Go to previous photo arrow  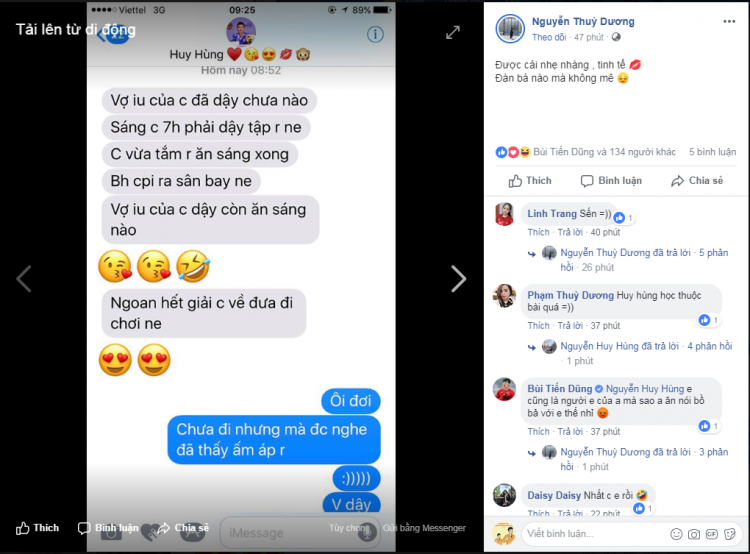coord(24,278)
